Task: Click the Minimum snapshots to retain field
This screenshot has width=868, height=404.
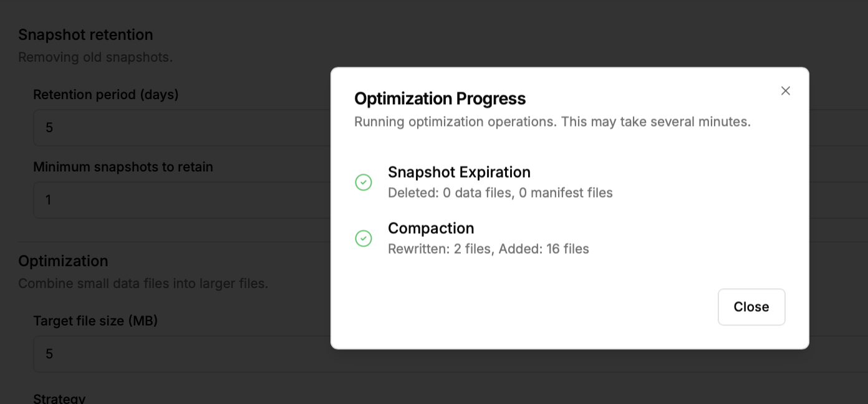Action: pyautogui.click(x=181, y=200)
